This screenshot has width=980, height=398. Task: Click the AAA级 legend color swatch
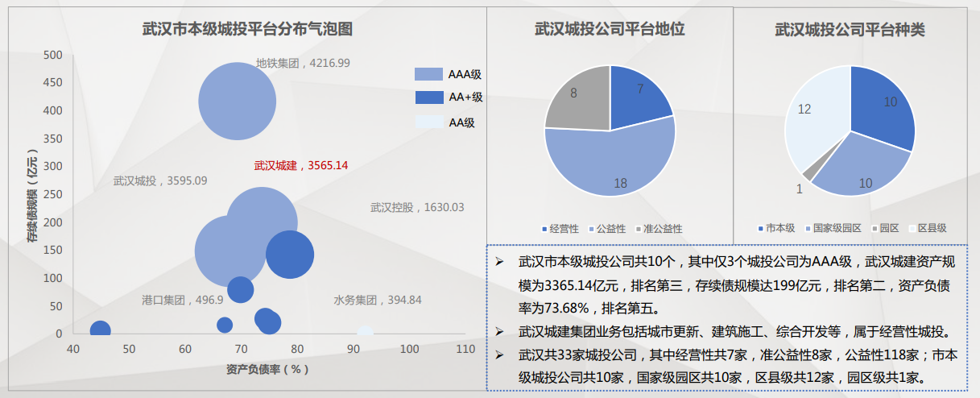428,74
